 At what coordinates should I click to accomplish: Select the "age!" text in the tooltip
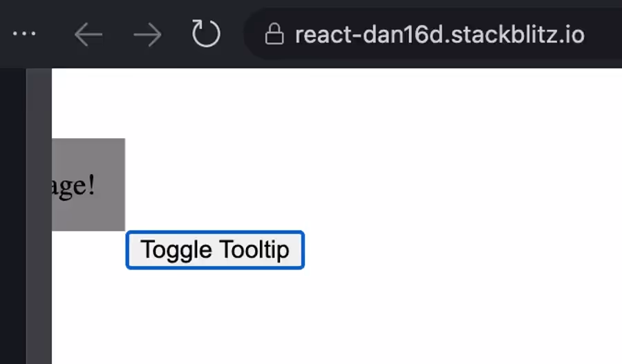(x=74, y=186)
